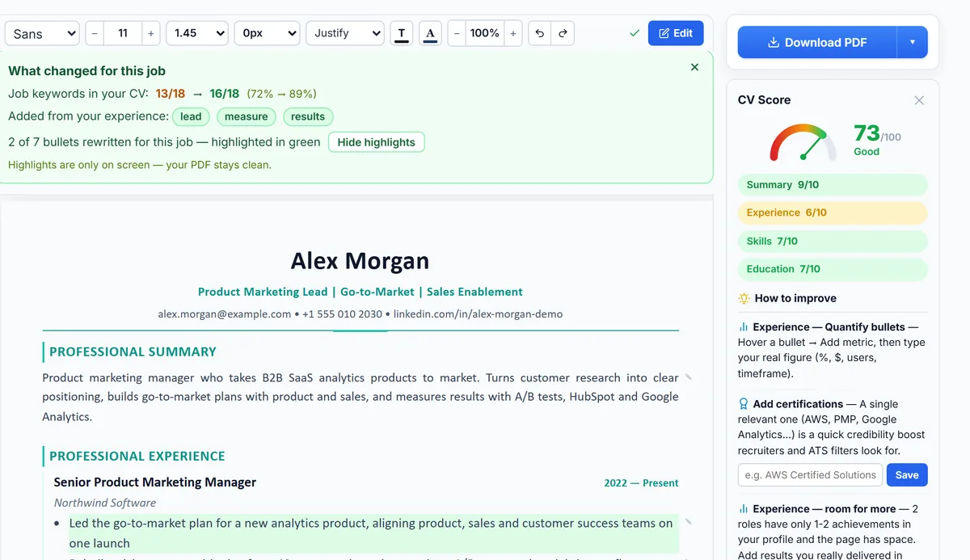Select the Skills 7/10 score bar
Viewport: 970px width, 560px height.
833,241
